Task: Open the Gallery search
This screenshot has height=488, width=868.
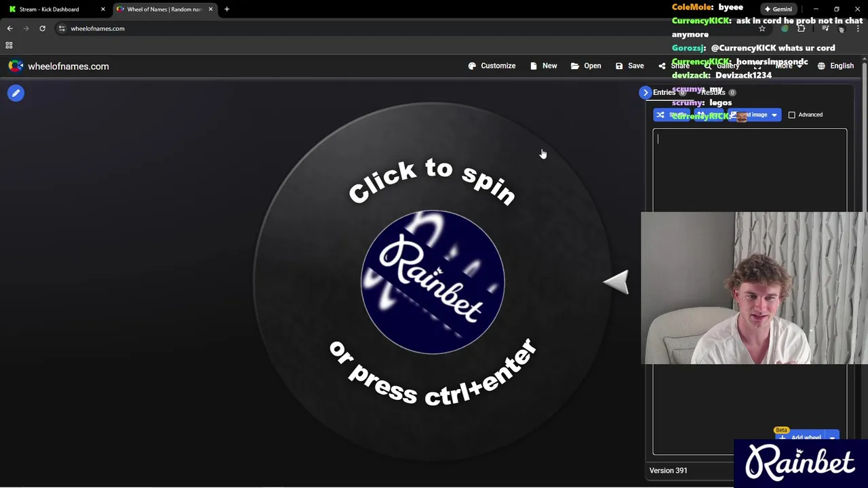Action: (722, 66)
